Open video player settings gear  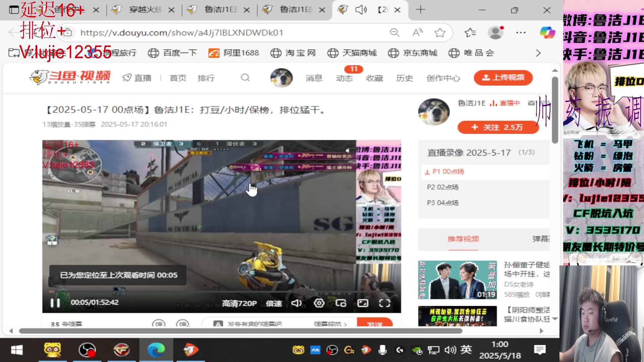pyautogui.click(x=319, y=303)
